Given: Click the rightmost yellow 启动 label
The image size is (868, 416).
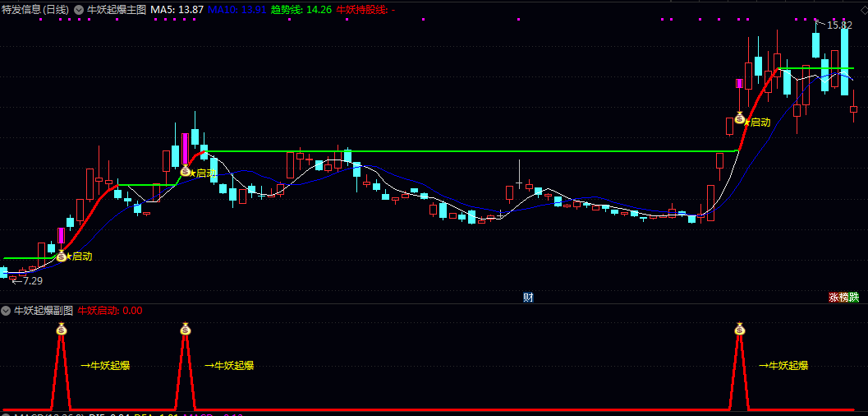Looking at the screenshot, I should (x=760, y=122).
